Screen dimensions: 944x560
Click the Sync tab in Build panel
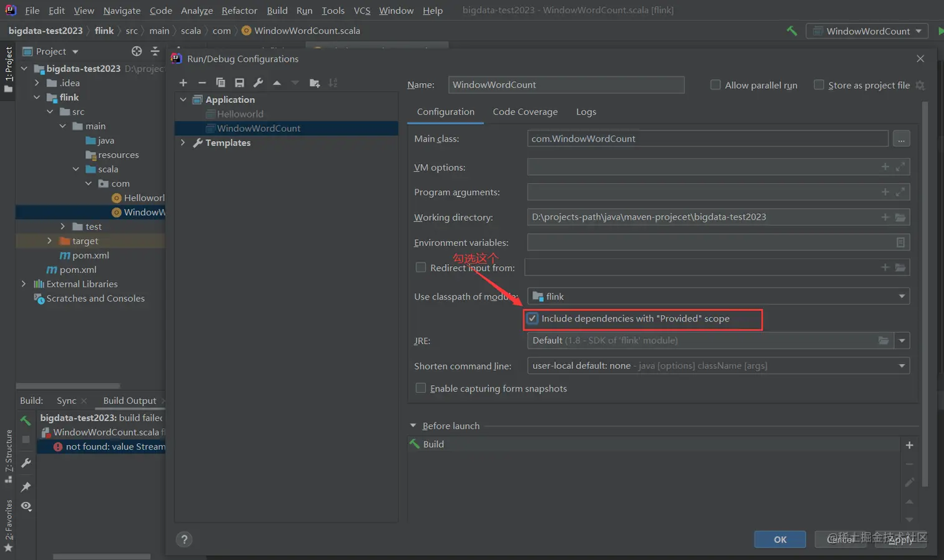(x=66, y=400)
